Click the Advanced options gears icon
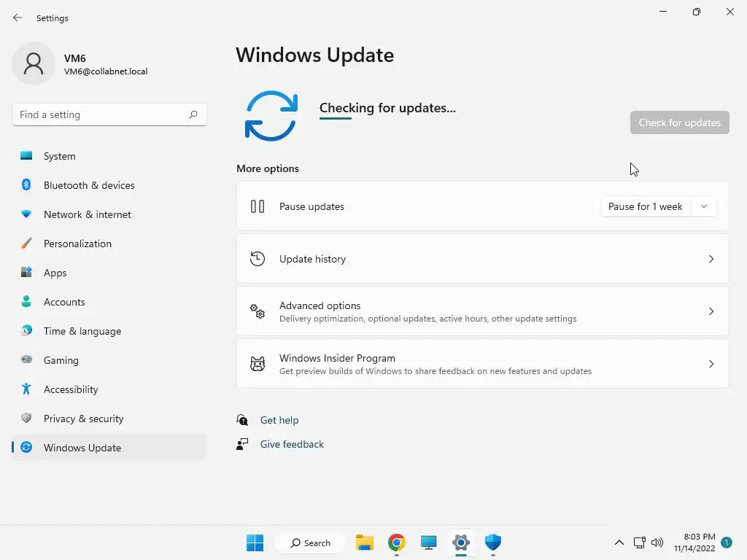Viewport: 747px width, 560px height. pyautogui.click(x=258, y=311)
